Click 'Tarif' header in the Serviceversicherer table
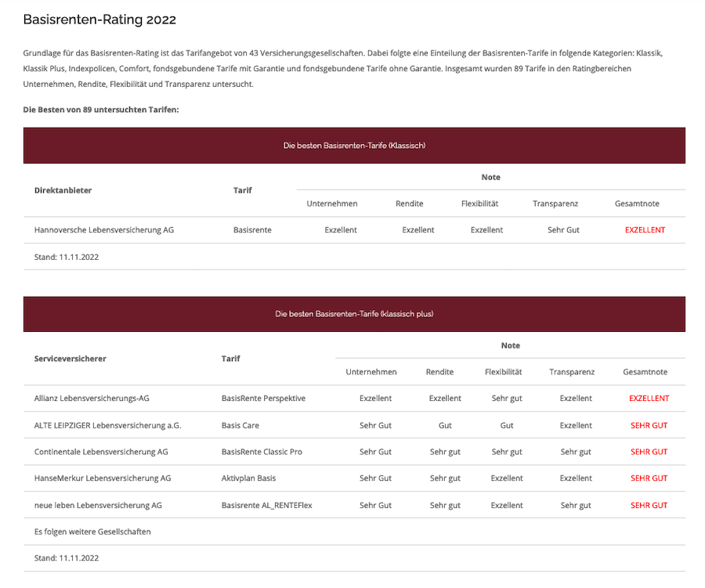Viewport: 705px width, 588px height. pos(230,359)
